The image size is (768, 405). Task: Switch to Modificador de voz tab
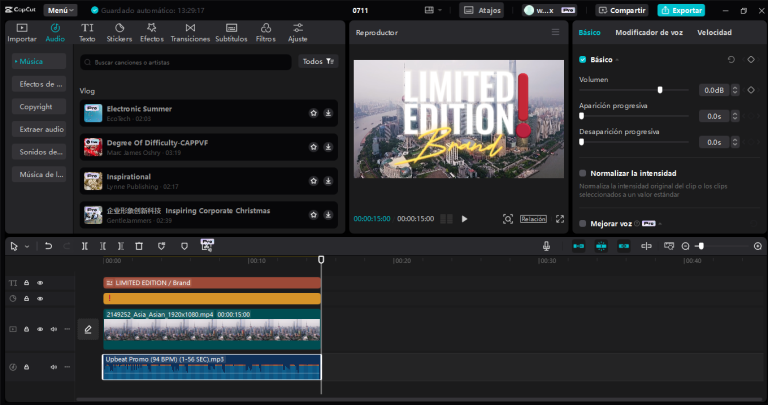tap(649, 32)
